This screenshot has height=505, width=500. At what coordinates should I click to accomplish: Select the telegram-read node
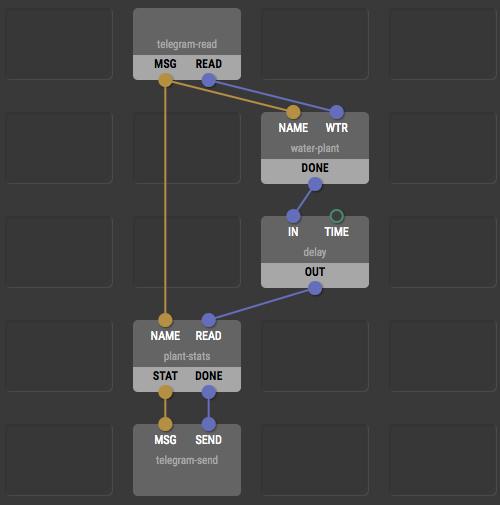pos(187,44)
